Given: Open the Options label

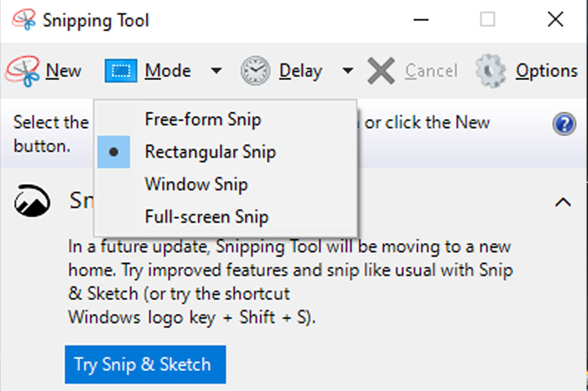Looking at the screenshot, I should point(546,71).
